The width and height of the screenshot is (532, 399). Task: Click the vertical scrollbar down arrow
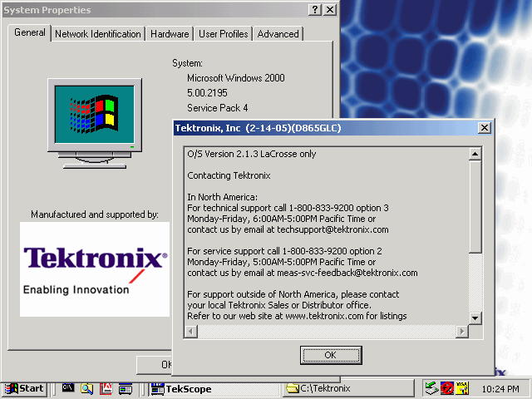tap(475, 318)
